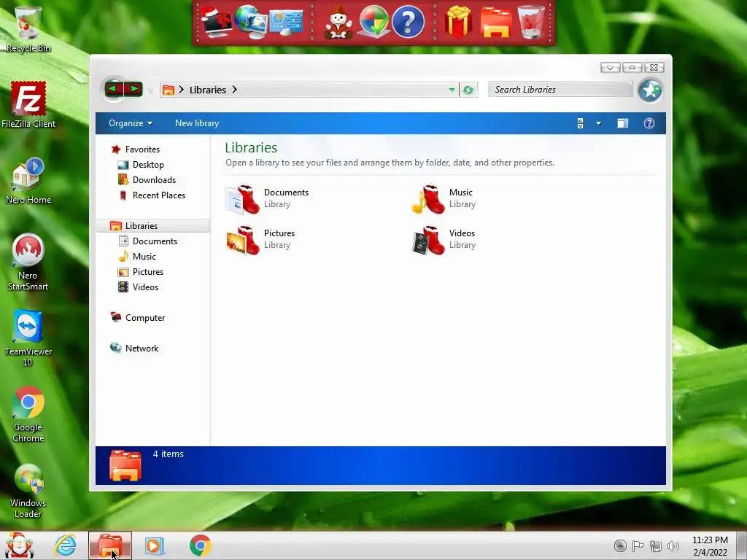The width and height of the screenshot is (747, 560).
Task: Toggle the preview pane button
Action: (x=623, y=123)
